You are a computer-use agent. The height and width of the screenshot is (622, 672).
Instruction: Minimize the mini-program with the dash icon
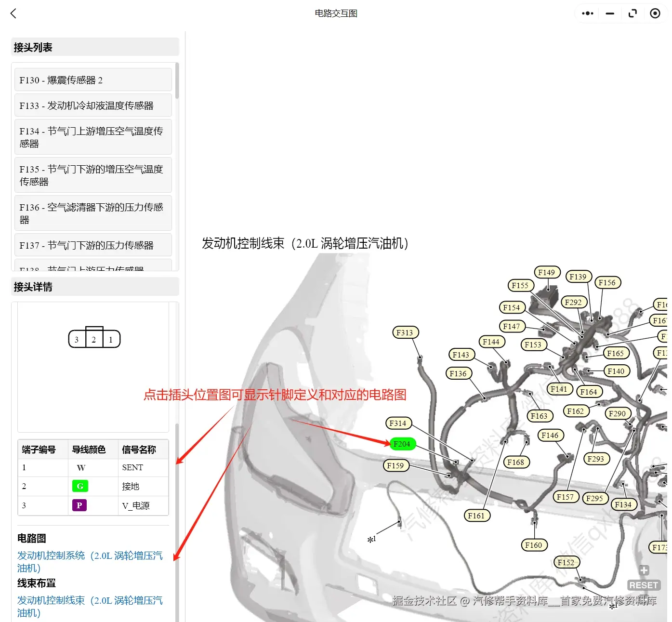(609, 13)
